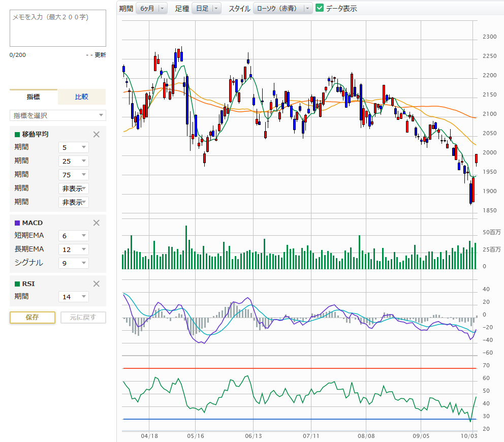Remove the RSI indicator with its X icon
The image size is (504, 442).
click(x=97, y=284)
